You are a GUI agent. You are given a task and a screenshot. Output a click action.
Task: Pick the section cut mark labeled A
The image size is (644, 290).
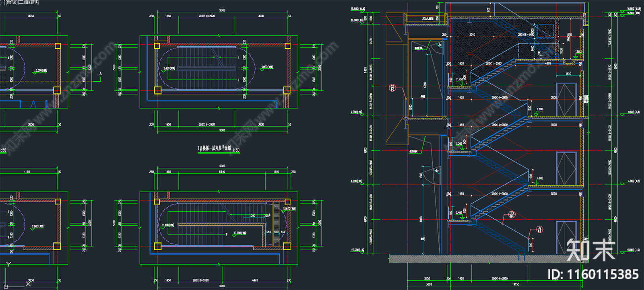pos(101,74)
